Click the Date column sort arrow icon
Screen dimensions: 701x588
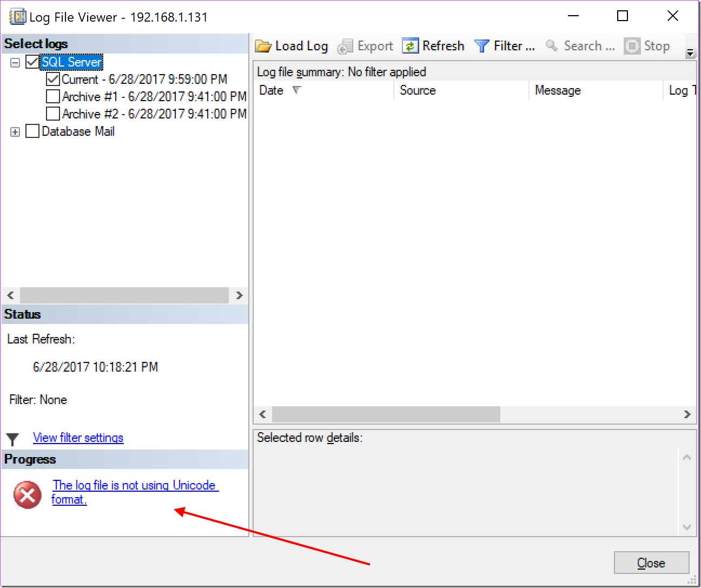coord(296,90)
